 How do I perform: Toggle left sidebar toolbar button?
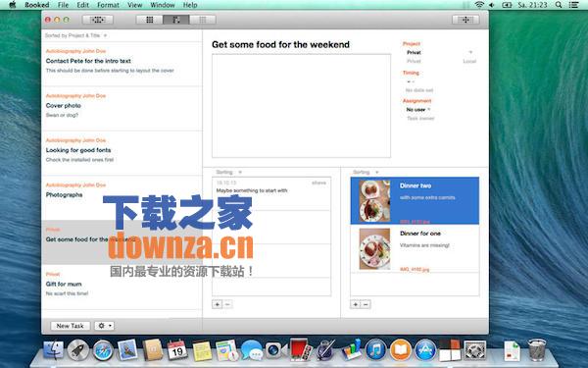click(97, 20)
